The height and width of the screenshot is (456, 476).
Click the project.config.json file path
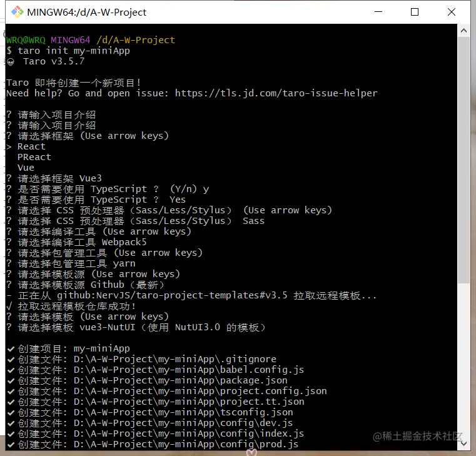(200, 391)
